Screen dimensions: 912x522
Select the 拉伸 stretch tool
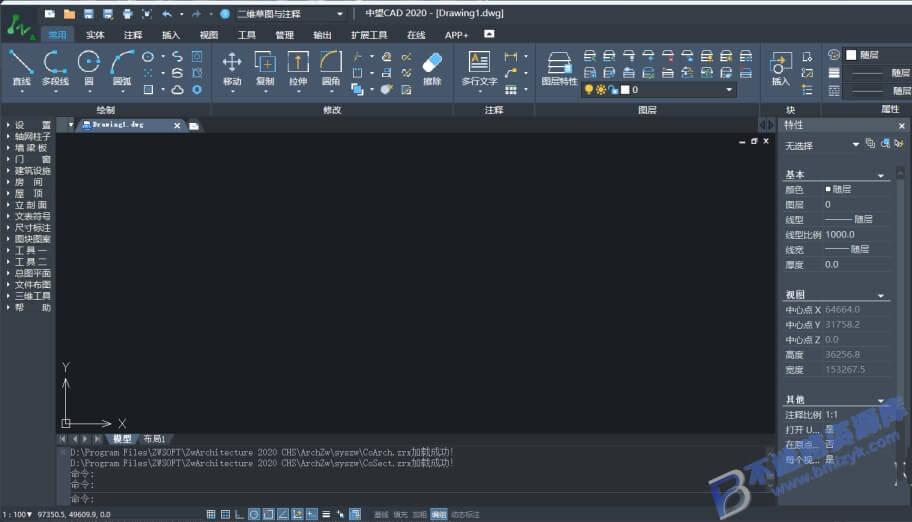point(298,68)
